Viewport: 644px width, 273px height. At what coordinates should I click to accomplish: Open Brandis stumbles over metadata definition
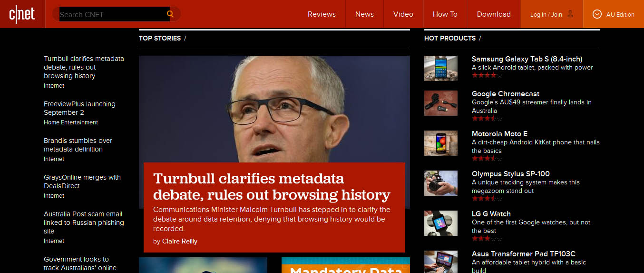78,145
